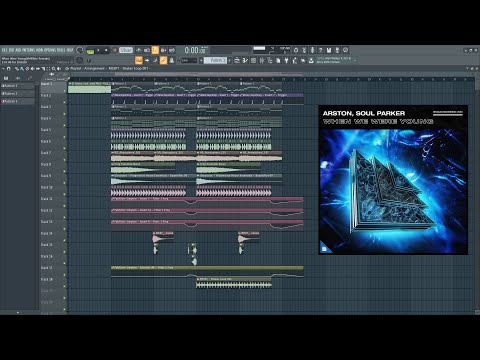480x360 pixels.
Task: Click the arrow right of the Pattern selector
Action: coord(230,60)
